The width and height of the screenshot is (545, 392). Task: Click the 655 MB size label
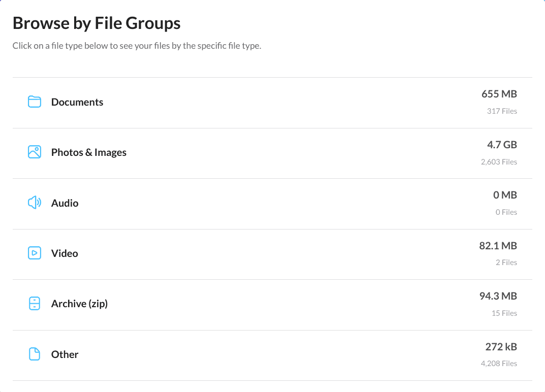pos(499,94)
